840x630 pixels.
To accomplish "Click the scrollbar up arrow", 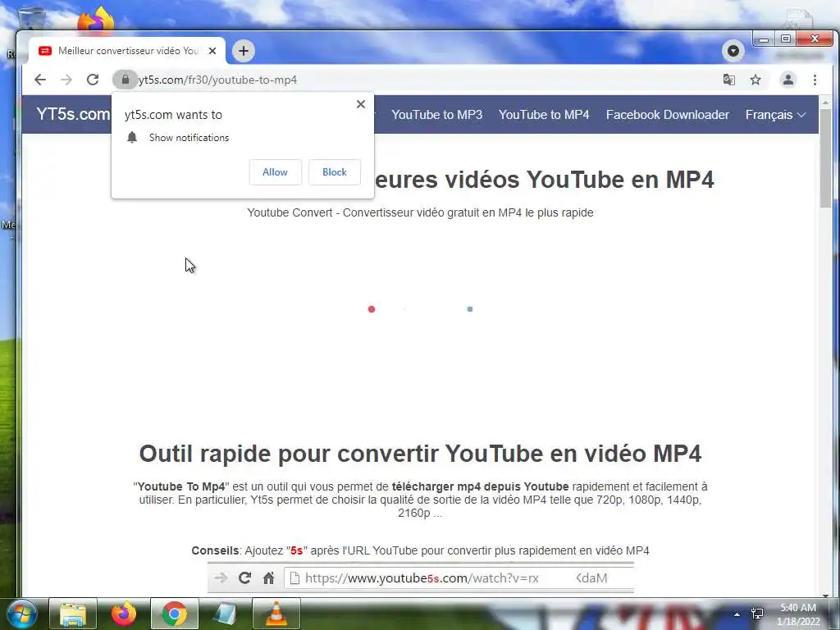I will coord(825,103).
